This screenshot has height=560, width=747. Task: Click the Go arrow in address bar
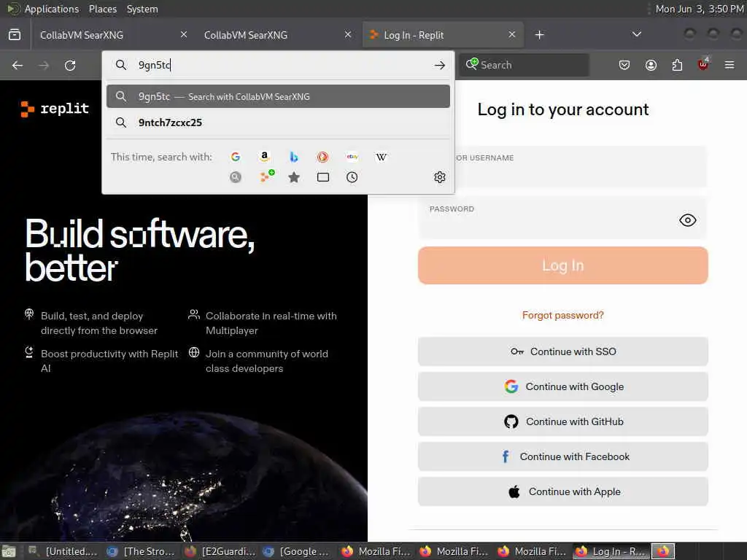tap(440, 65)
